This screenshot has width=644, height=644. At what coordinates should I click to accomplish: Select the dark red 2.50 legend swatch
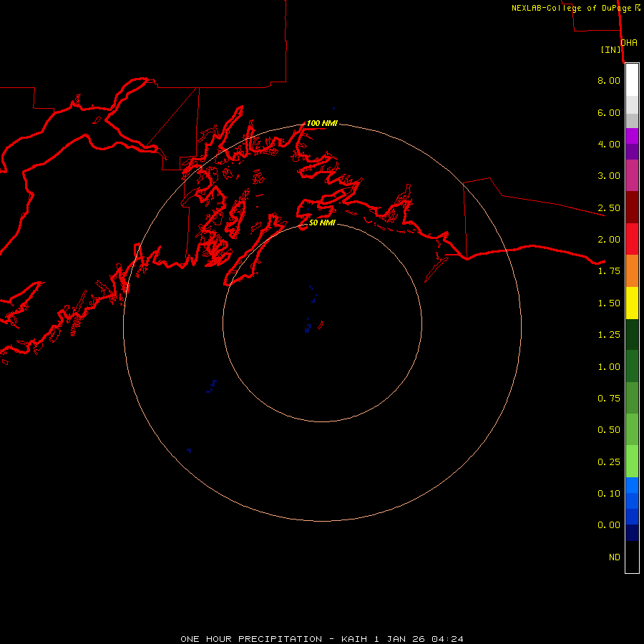632,208
